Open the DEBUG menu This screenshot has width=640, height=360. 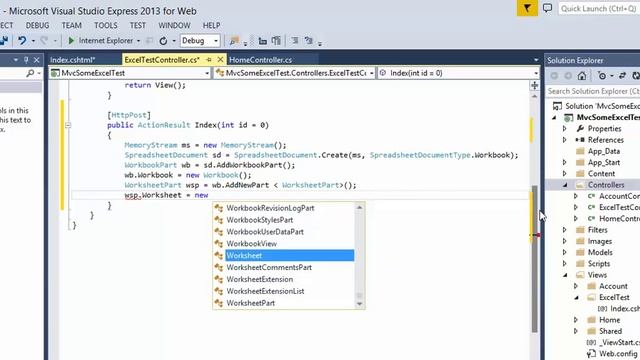(x=37, y=25)
